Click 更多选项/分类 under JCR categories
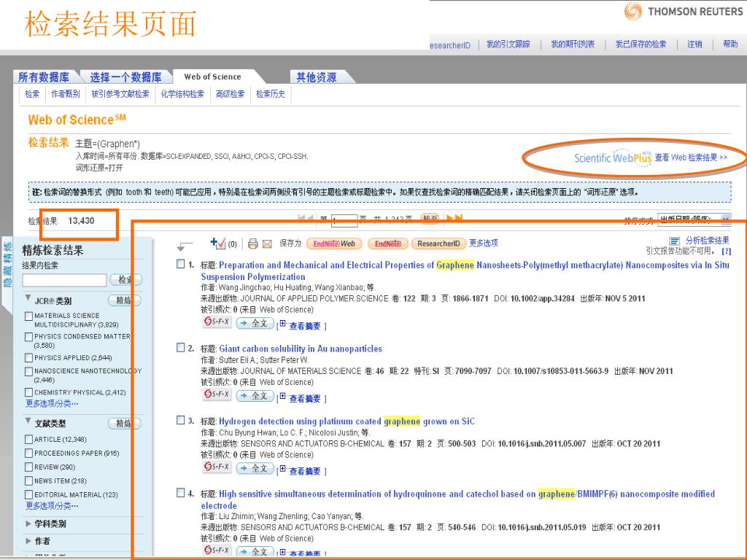 click(52, 404)
